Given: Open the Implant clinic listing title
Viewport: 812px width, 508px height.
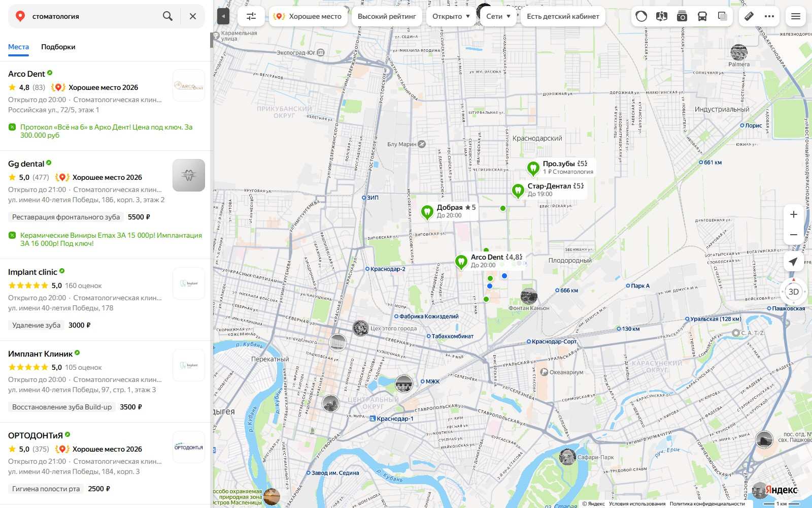Looking at the screenshot, I should pos(32,272).
